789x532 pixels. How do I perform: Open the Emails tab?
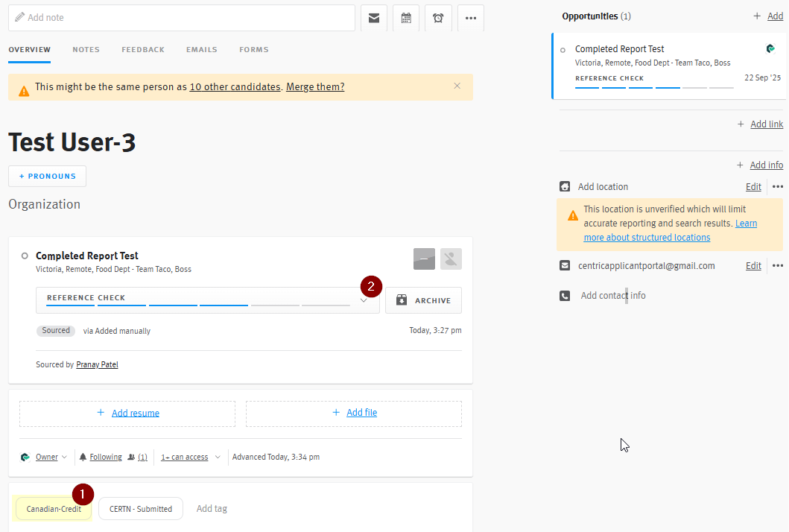[x=201, y=49]
